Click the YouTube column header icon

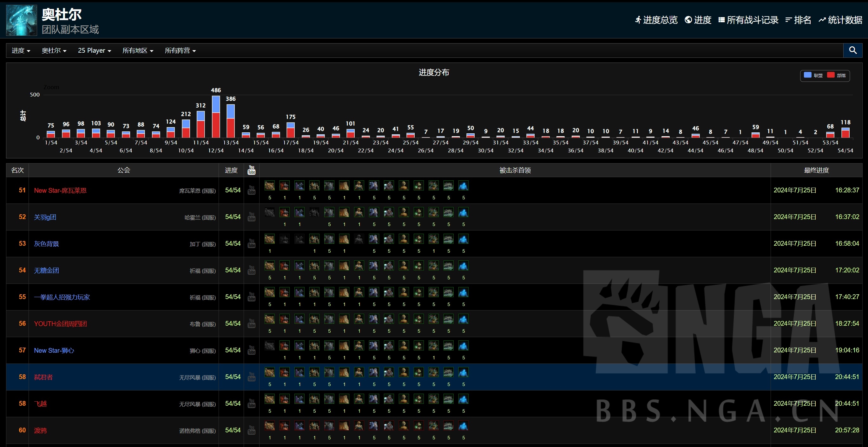251,170
